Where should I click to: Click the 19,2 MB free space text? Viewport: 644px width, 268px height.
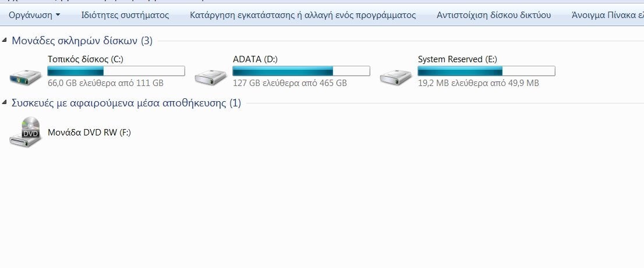(x=478, y=83)
